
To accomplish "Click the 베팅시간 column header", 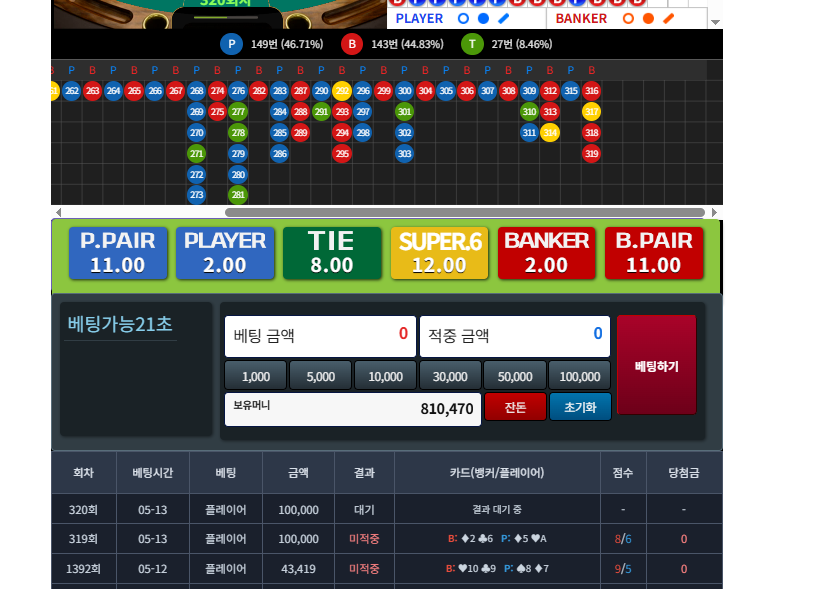I will point(153,473).
